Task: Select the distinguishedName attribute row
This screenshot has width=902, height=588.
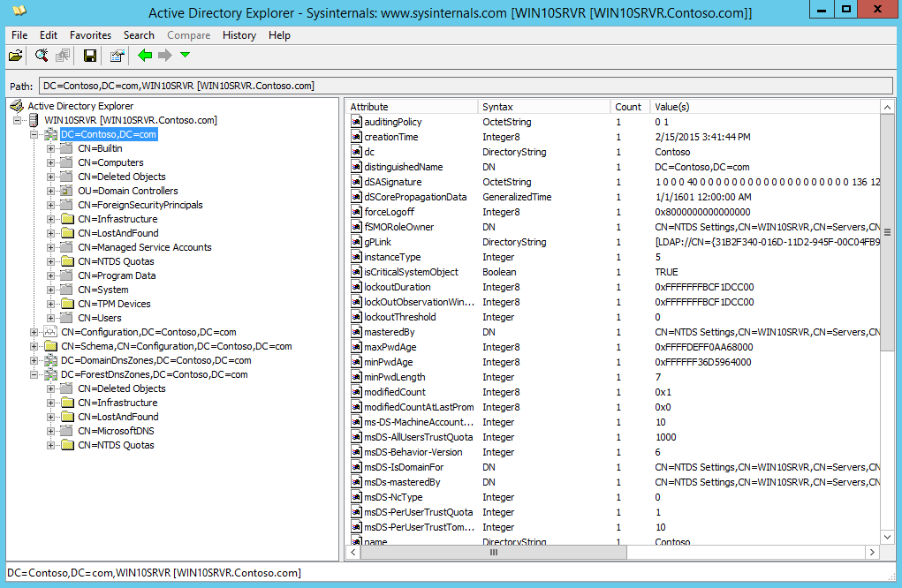Action: [613, 167]
